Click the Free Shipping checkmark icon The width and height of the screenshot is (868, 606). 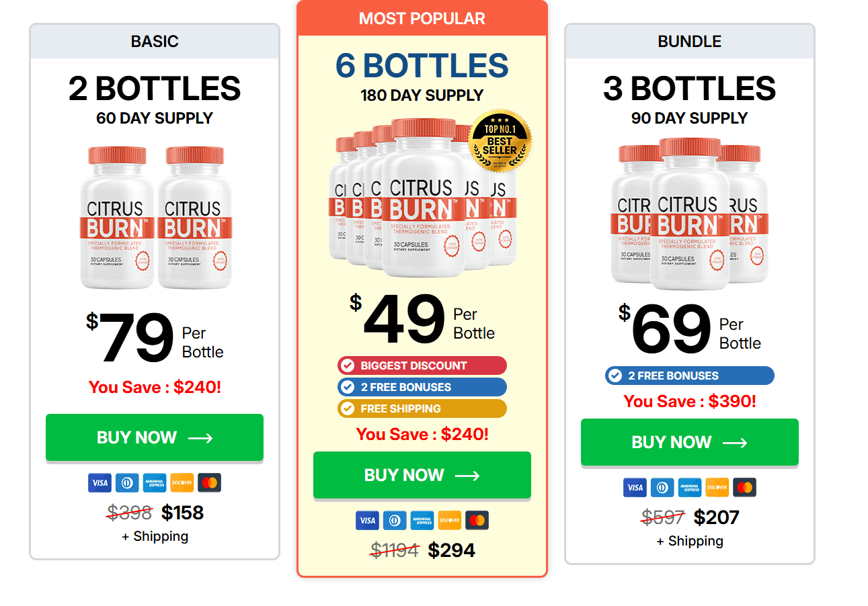click(x=347, y=408)
